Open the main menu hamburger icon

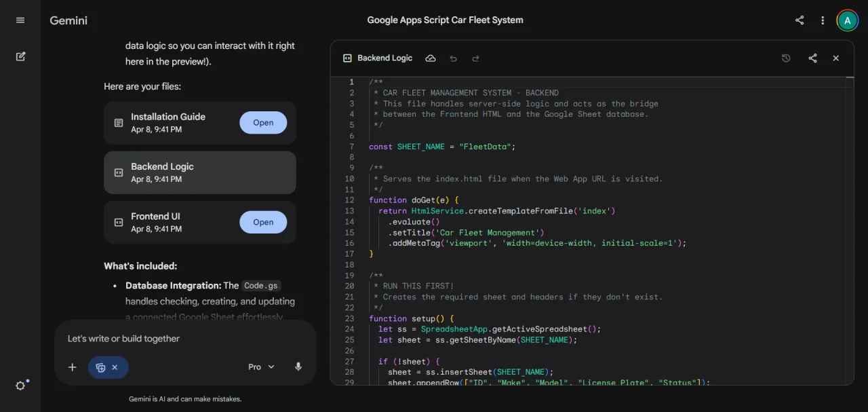tap(20, 20)
